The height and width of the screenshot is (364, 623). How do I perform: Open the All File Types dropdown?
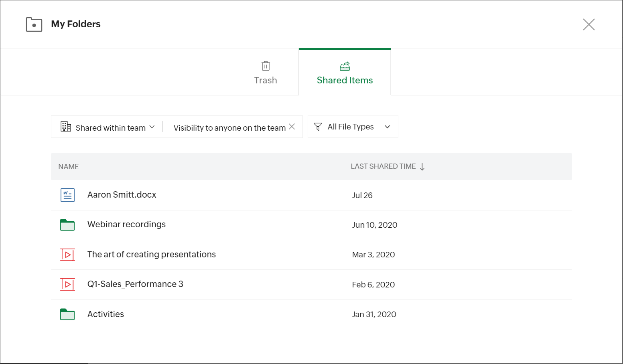click(387, 127)
